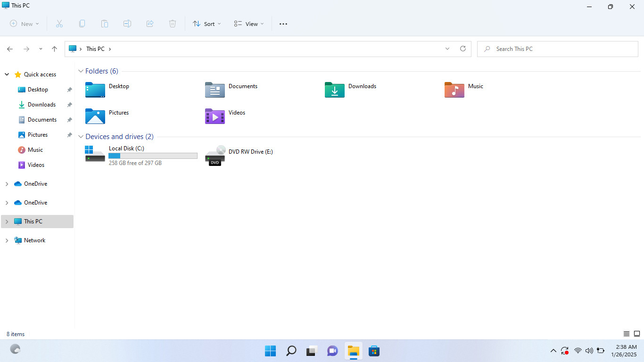Select Music in the Quick access sidebar

(35, 150)
